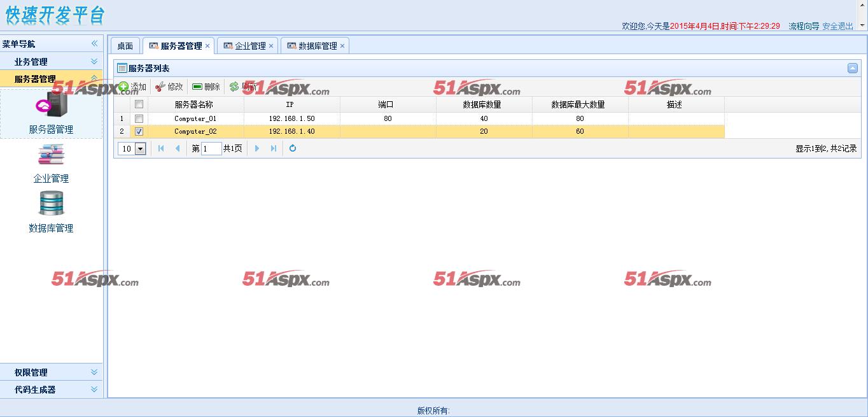The width and height of the screenshot is (868, 417).
Task: Click the IP cell 192.168.1.50
Action: click(x=291, y=119)
